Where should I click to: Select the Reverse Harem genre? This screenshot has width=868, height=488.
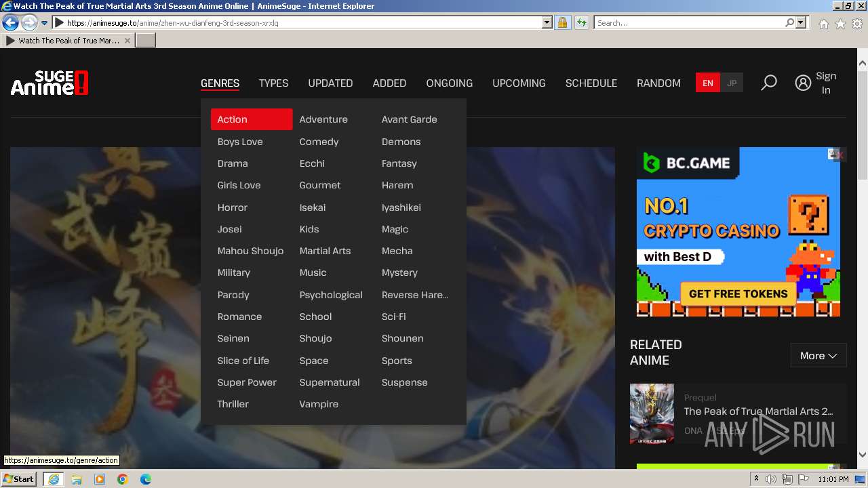[414, 295]
